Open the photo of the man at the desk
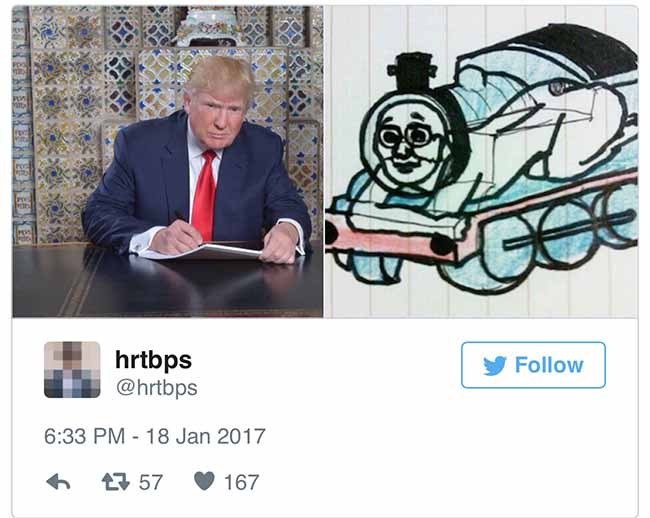650x518 pixels. coord(167,162)
